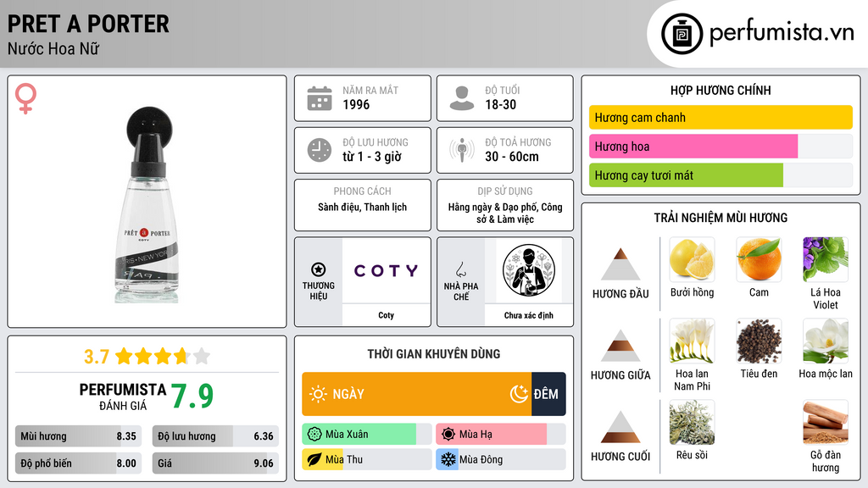Click the person silhouette icon for Độ tuổi

click(x=462, y=98)
